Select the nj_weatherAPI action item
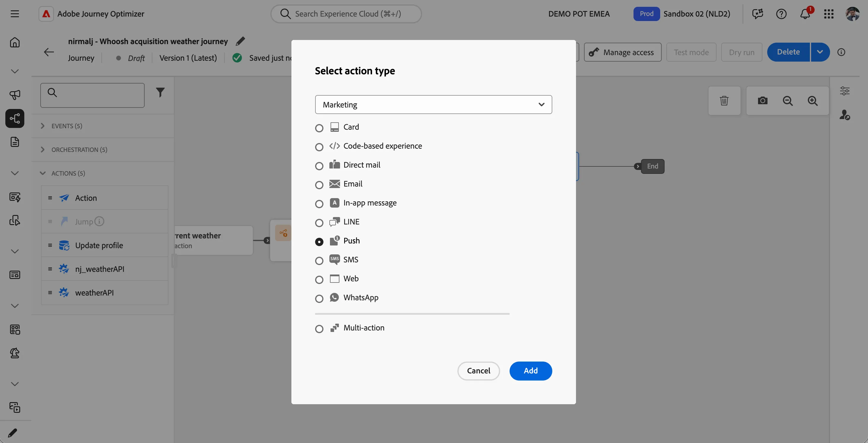Screen dimensions: 868x443 coord(104,269)
